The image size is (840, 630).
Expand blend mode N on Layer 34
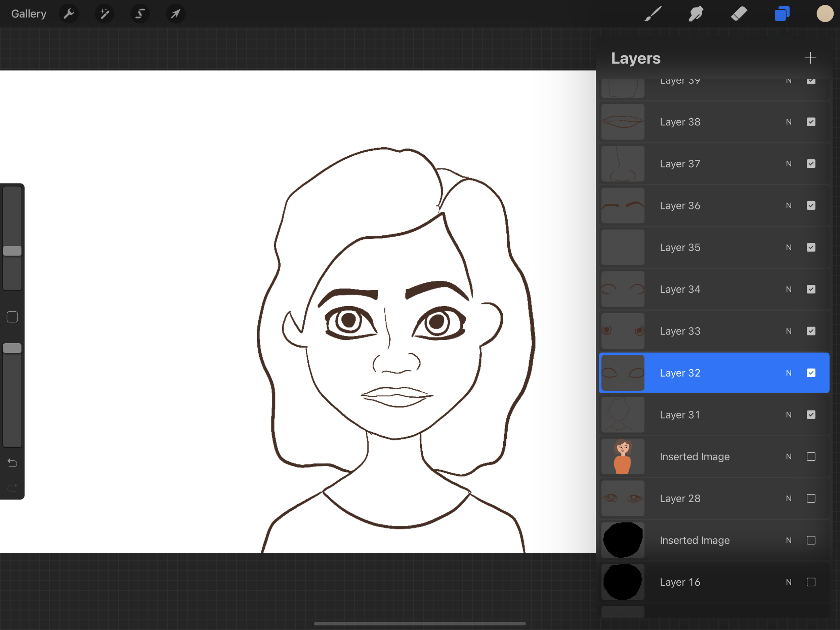pyautogui.click(x=788, y=289)
